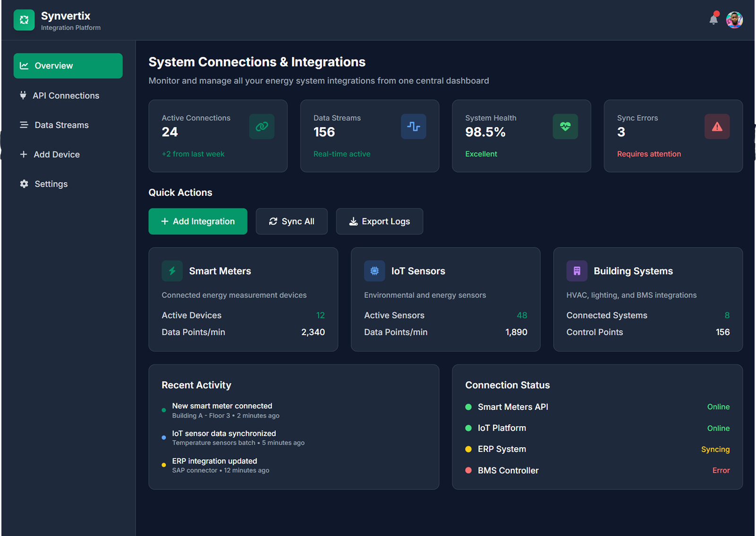Click the Active Connections link icon
The width and height of the screenshot is (756, 536).
[x=262, y=127]
